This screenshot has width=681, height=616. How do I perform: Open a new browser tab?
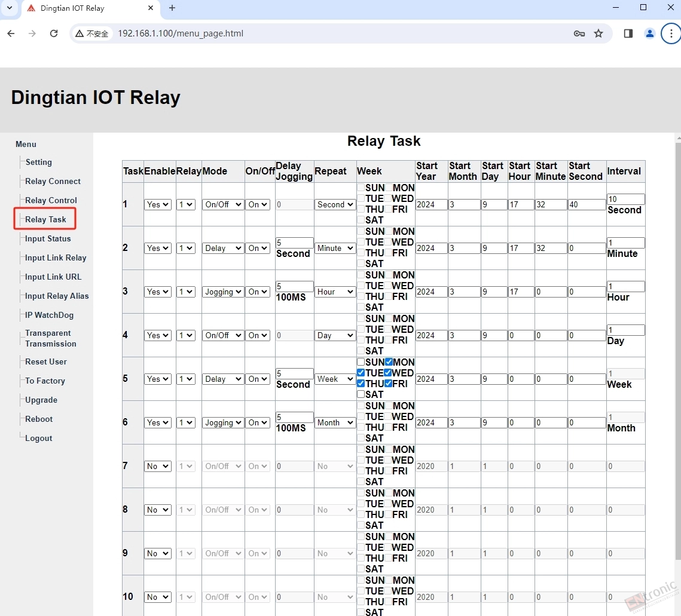pos(172,8)
